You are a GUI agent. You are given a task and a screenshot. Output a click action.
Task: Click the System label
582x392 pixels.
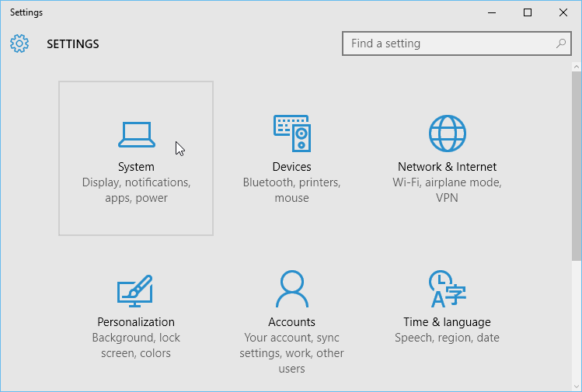coord(136,167)
